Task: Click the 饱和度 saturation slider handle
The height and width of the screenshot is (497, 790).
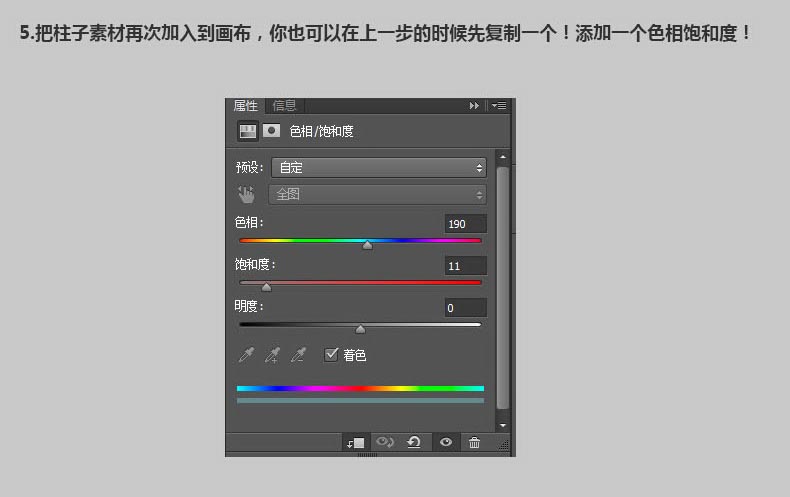Action: (267, 287)
